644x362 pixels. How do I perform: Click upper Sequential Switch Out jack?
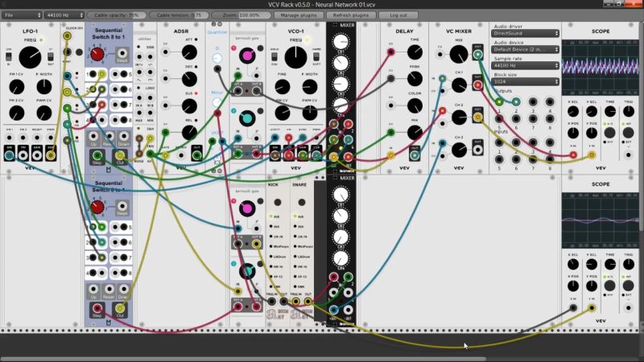point(119,155)
